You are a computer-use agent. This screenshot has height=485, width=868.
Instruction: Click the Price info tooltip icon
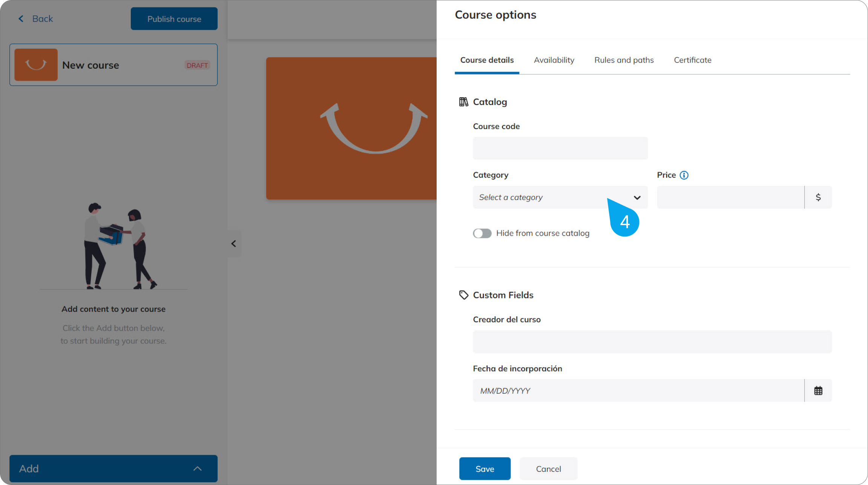point(684,175)
